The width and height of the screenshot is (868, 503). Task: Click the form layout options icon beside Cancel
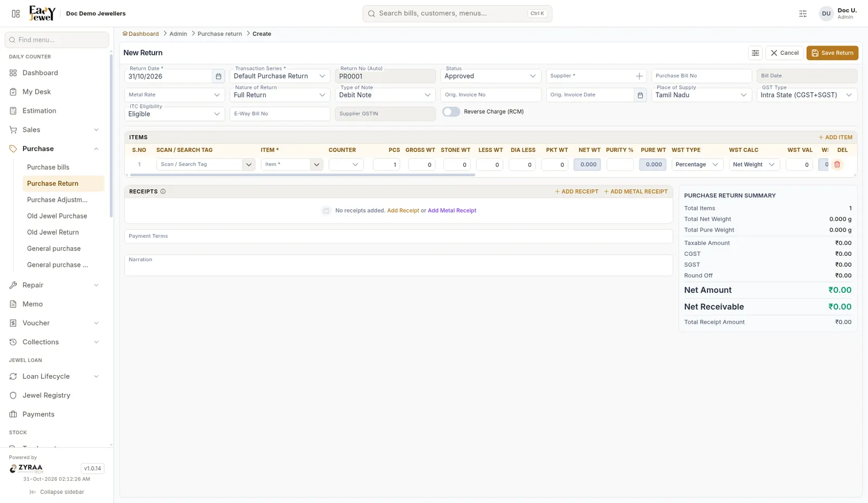point(755,53)
